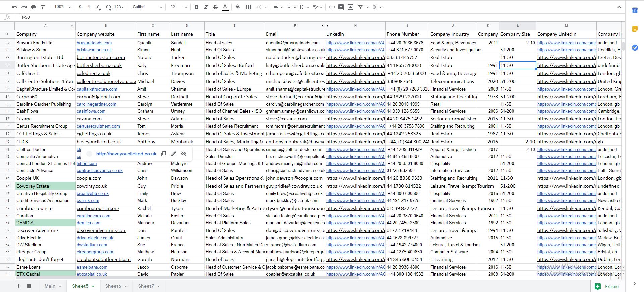Open the Calibri font dropdown
The height and width of the screenshot is (292, 644).
(147, 7)
